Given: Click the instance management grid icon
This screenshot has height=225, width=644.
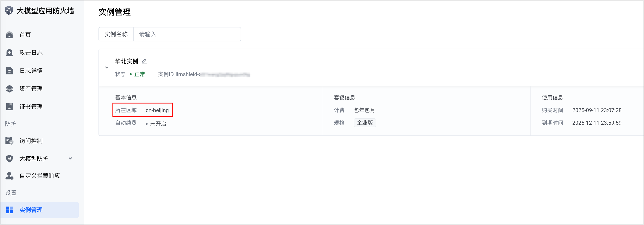Looking at the screenshot, I should [9, 210].
